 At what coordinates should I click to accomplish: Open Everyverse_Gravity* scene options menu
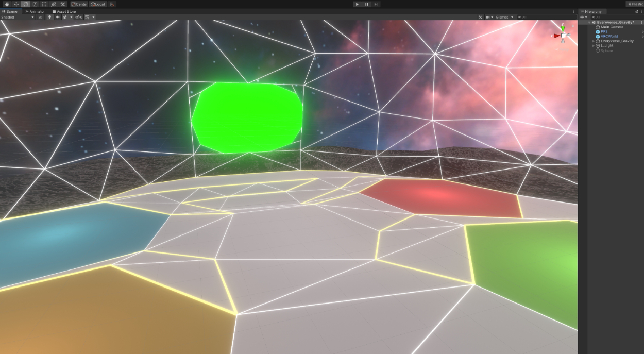[641, 23]
